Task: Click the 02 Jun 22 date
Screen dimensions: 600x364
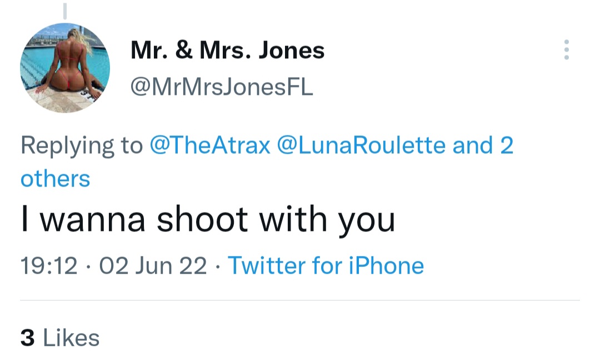Action: (x=153, y=265)
